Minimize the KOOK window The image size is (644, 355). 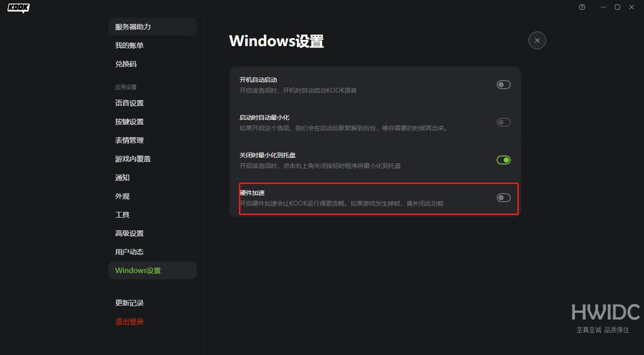tap(603, 7)
